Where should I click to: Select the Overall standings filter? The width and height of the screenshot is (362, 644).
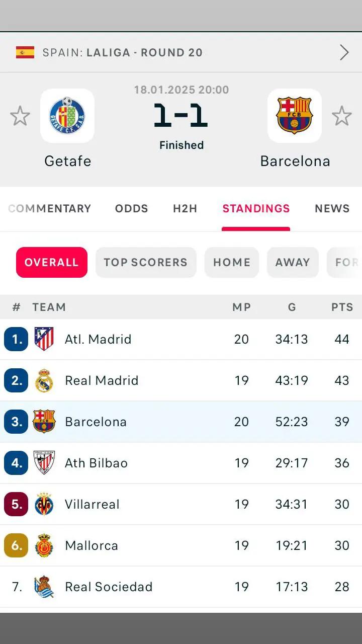[x=52, y=262]
